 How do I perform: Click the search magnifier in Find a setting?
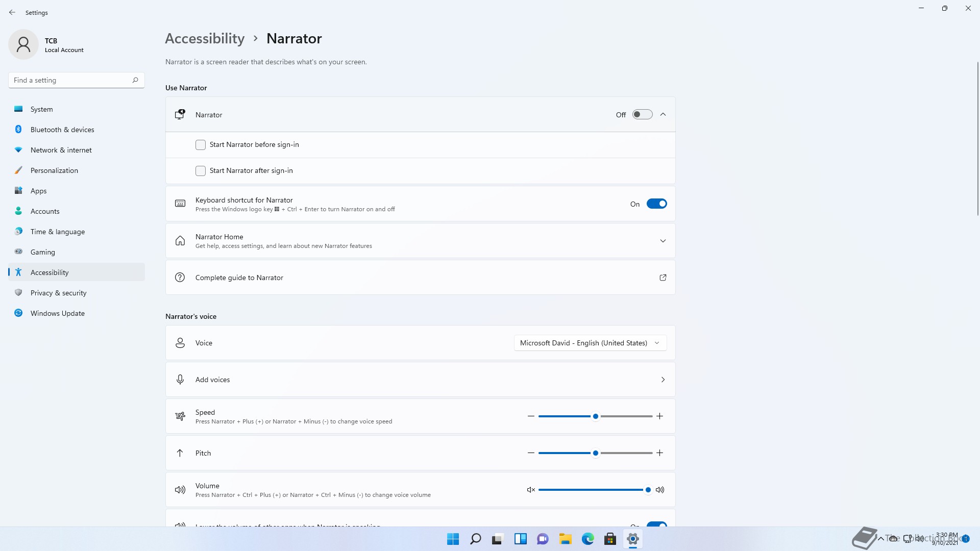135,80
